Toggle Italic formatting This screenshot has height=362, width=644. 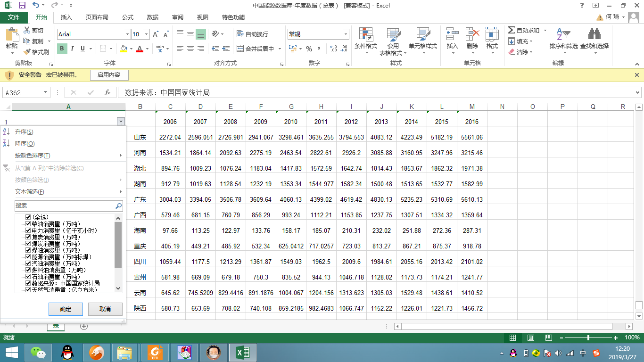73,49
